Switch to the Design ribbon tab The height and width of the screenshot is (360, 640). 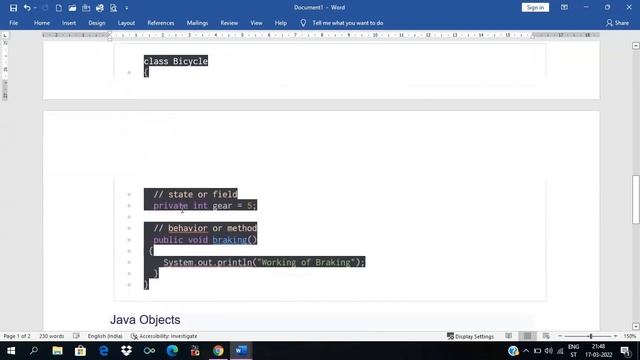[x=97, y=23]
